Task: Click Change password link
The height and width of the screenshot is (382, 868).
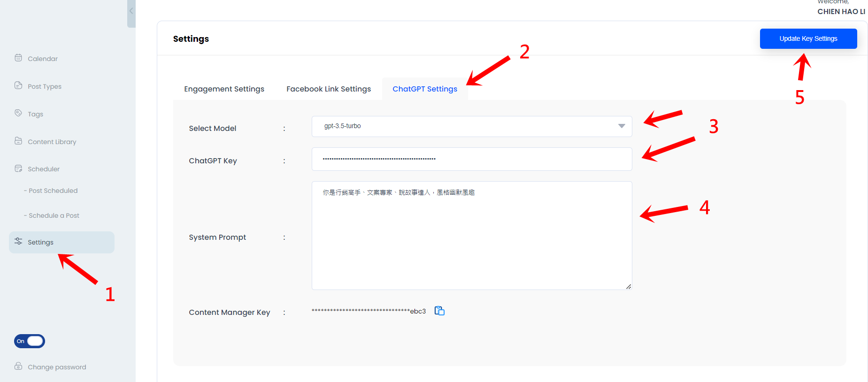Action: click(57, 367)
